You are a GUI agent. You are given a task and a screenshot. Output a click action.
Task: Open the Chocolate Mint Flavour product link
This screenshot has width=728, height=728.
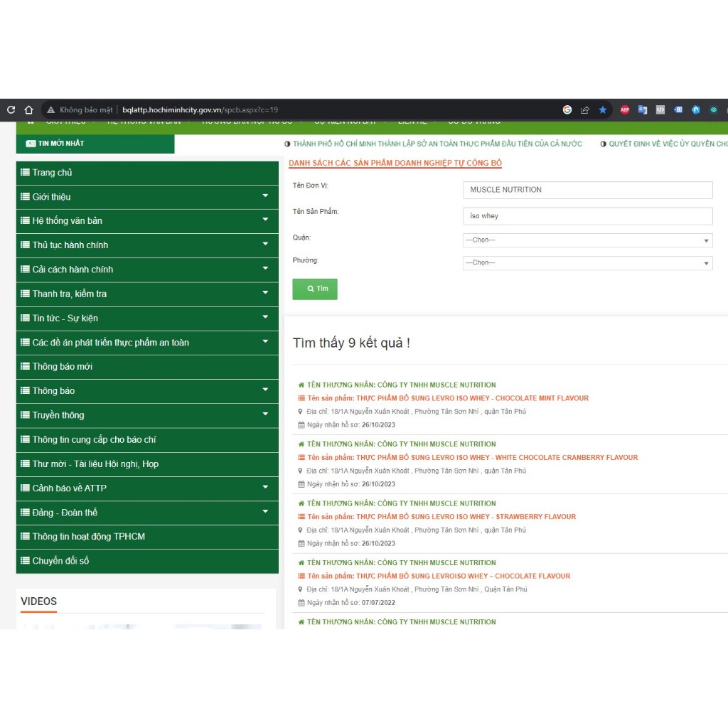click(448, 398)
